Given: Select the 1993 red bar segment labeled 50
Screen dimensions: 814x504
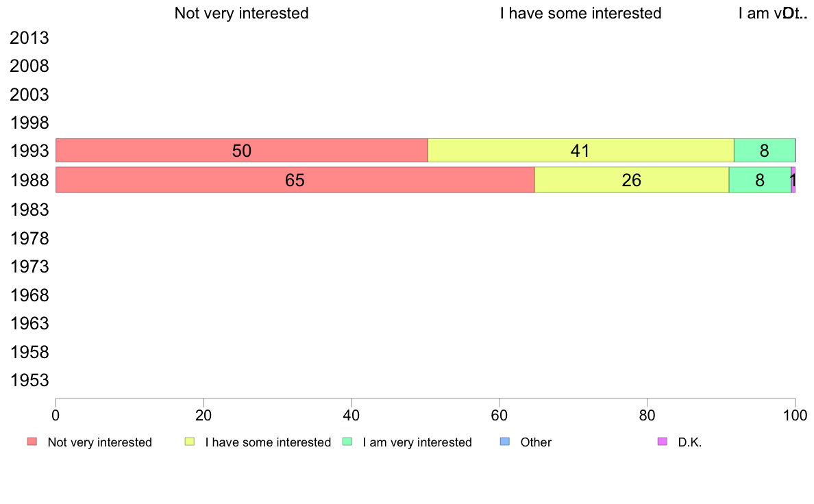Looking at the screenshot, I should [241, 151].
